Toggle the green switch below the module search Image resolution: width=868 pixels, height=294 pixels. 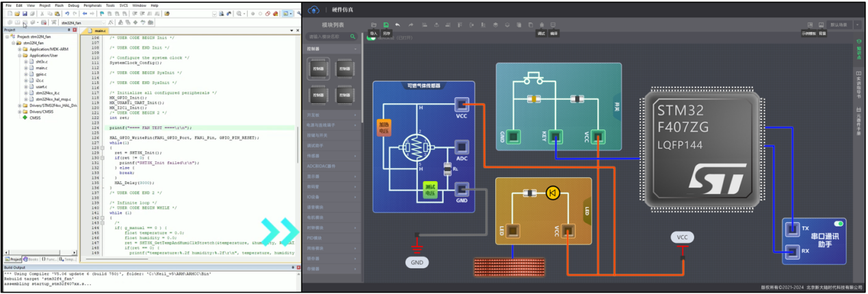371,37
